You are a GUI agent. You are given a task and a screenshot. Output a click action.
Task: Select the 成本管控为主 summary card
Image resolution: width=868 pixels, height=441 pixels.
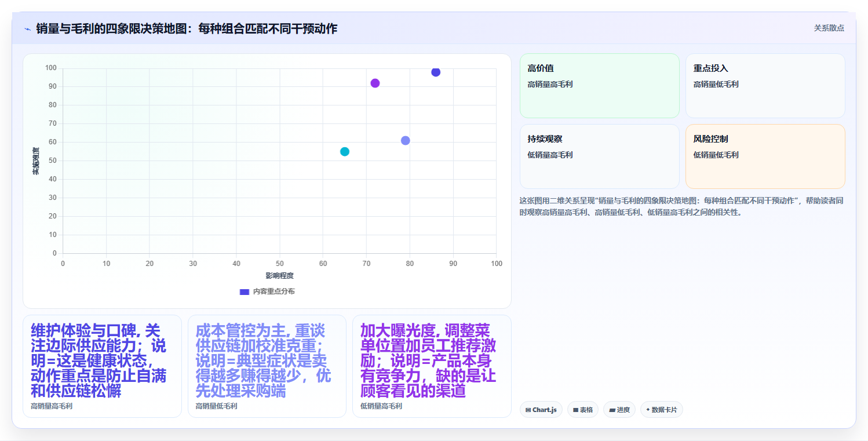(267, 366)
